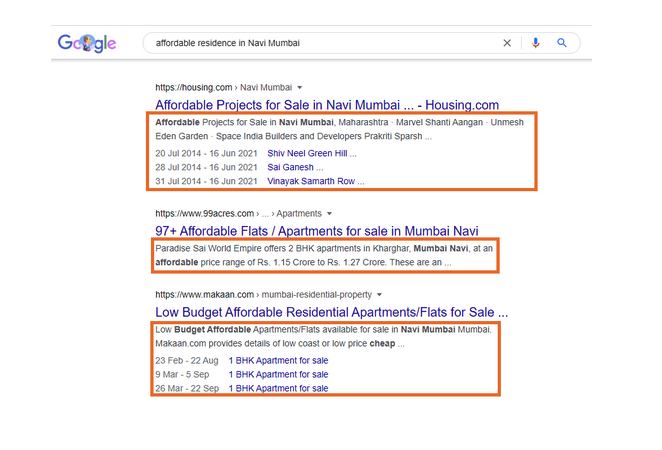Click the Google logo
The width and height of the screenshot is (662, 450).
point(87,43)
